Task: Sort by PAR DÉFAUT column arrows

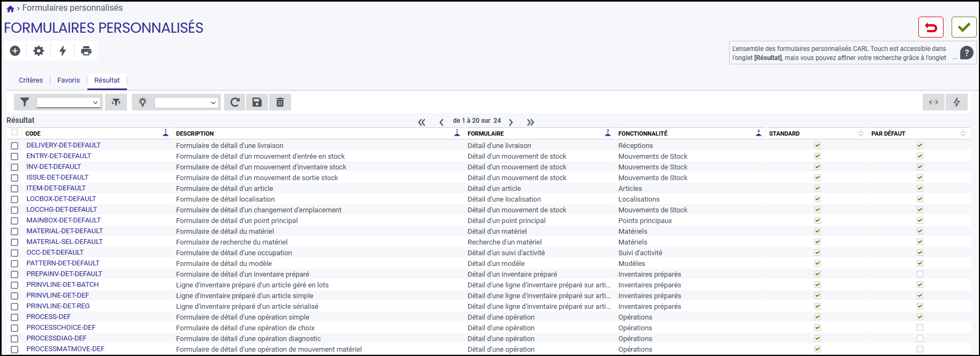Action: [x=963, y=133]
